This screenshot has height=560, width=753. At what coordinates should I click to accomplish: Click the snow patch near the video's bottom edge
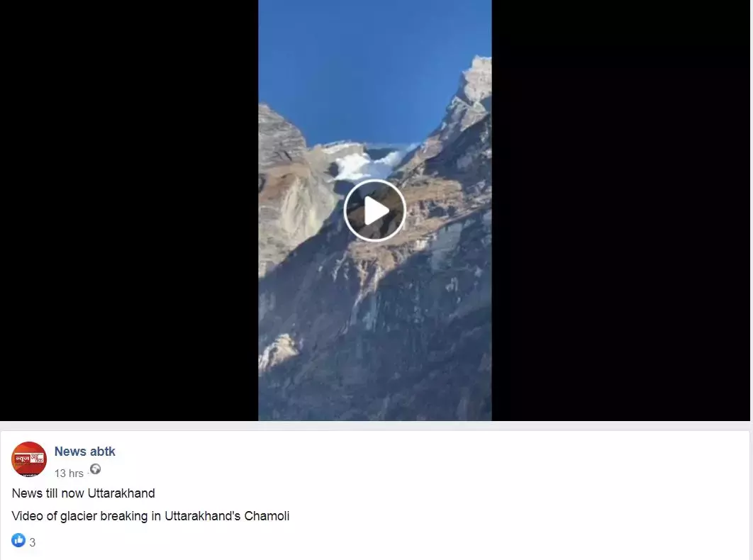coord(279,351)
